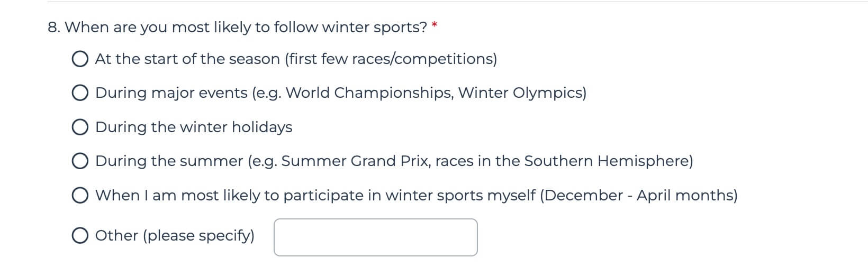Click the 'During the summer' label text
The image size is (868, 276).
pos(394,161)
